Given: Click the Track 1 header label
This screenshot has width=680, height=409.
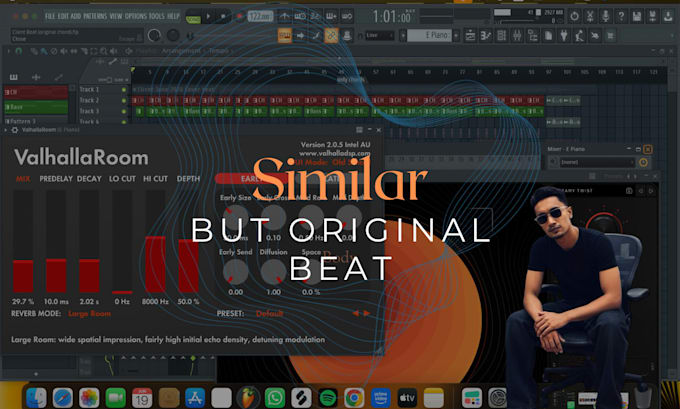Looking at the screenshot, I should tap(89, 89).
